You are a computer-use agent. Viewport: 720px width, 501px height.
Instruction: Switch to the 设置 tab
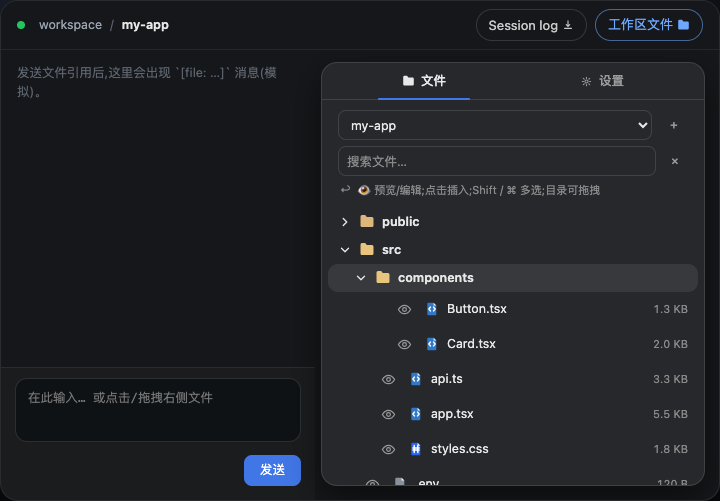(602, 81)
